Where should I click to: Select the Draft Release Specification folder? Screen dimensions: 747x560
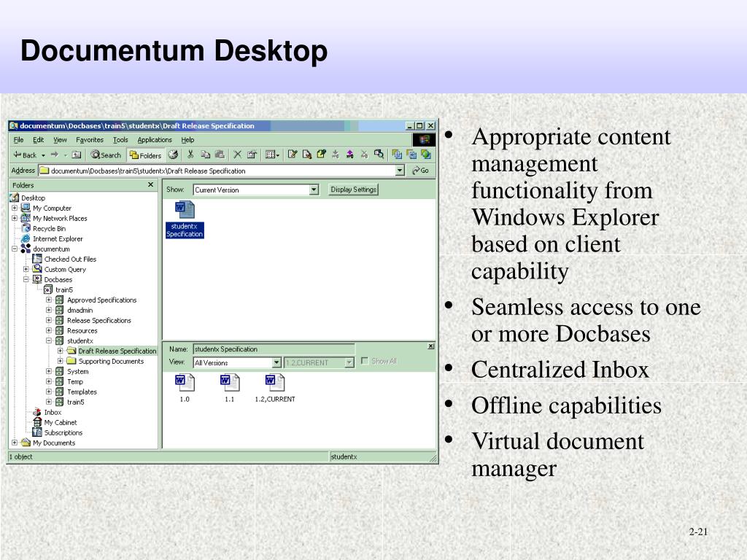click(x=112, y=351)
